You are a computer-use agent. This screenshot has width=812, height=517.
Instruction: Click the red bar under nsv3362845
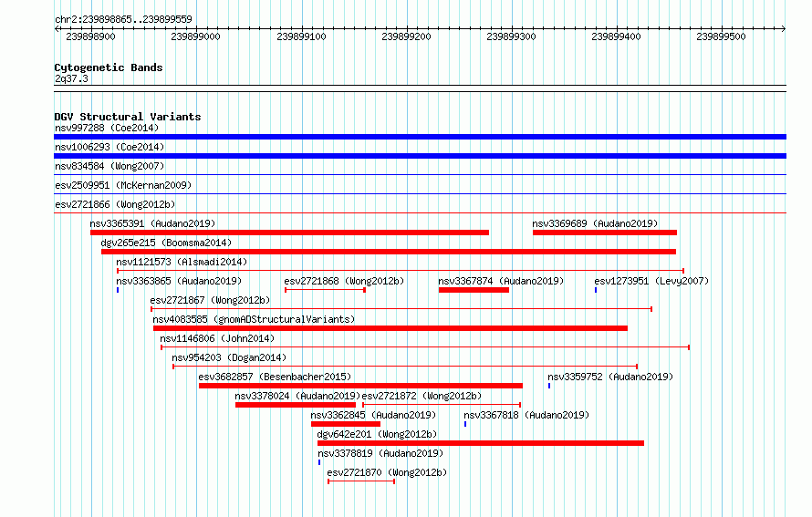(x=346, y=424)
